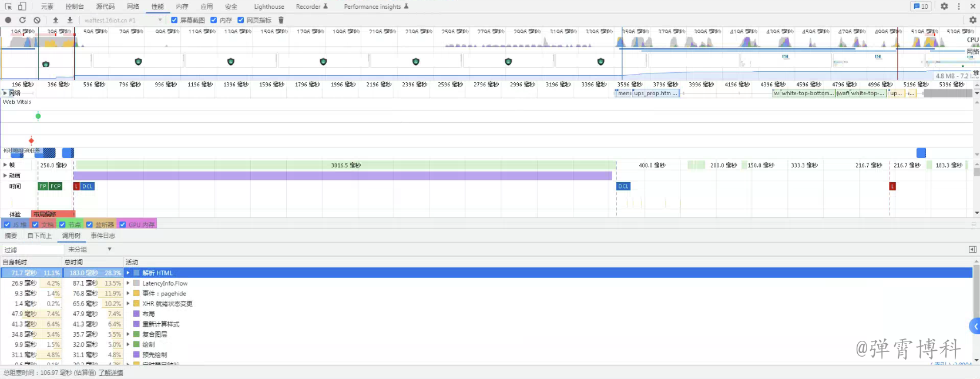Viewport: 980px width, 379px height.
Task: Click the 了解详情 learn more link
Action: (x=111, y=373)
